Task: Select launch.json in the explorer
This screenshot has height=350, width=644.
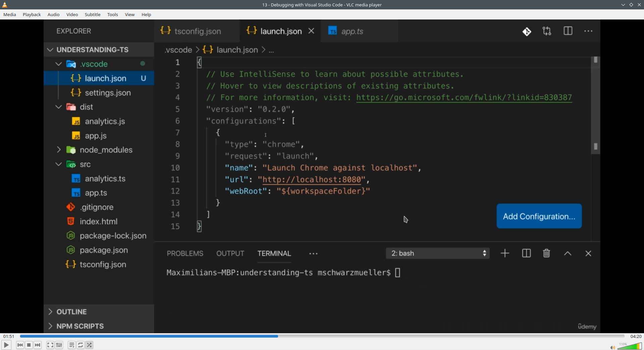Action: point(99,78)
